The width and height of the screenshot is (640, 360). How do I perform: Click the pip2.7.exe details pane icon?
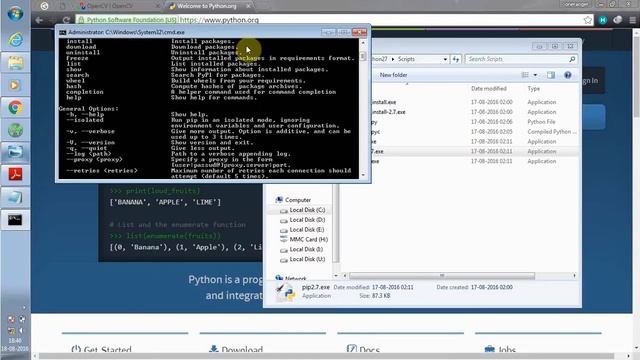(285, 292)
